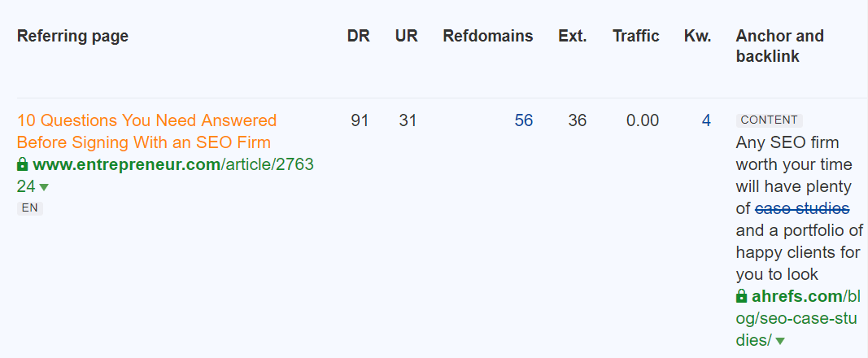Click the lock icon beside ahrefs.com
868x358 pixels.
click(x=742, y=296)
